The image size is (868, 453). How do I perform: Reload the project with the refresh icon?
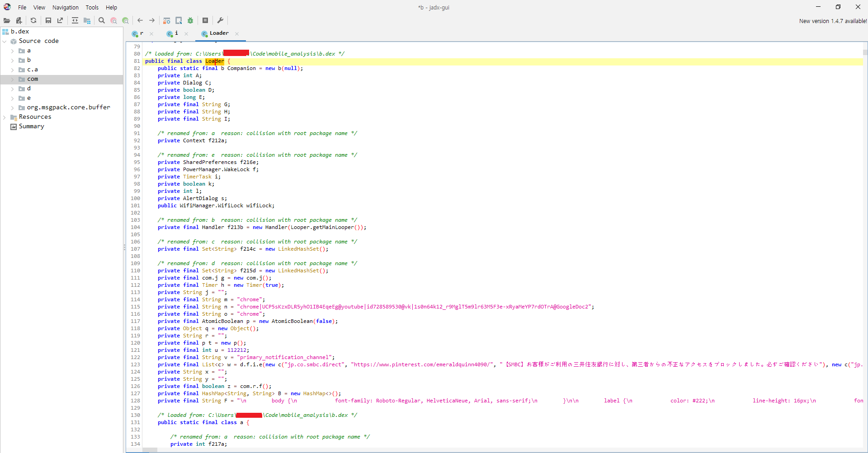coord(33,20)
